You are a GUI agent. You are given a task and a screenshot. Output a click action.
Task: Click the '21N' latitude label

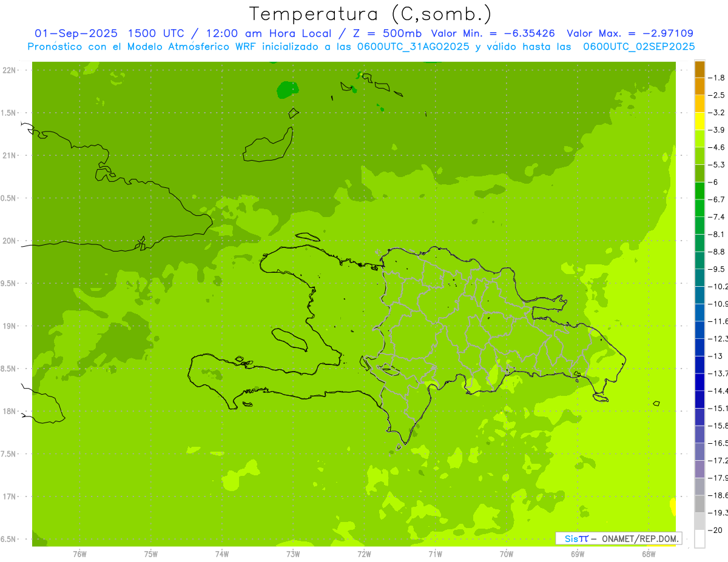(x=9, y=155)
